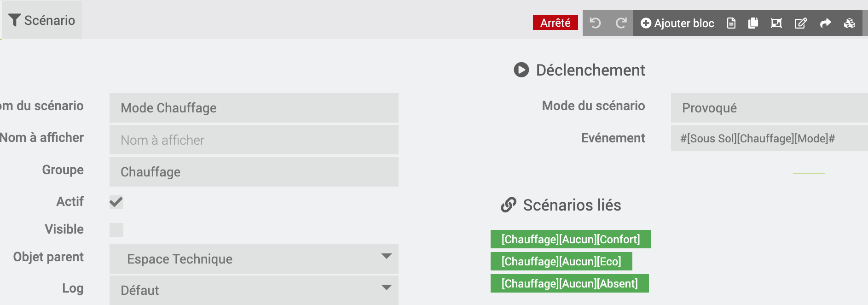Click the share arrow icon in toolbar
The height and width of the screenshot is (305, 868).
826,23
